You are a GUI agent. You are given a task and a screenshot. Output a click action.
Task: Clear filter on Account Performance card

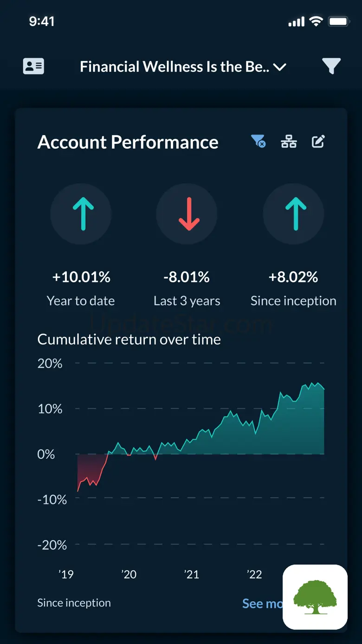[x=258, y=141]
